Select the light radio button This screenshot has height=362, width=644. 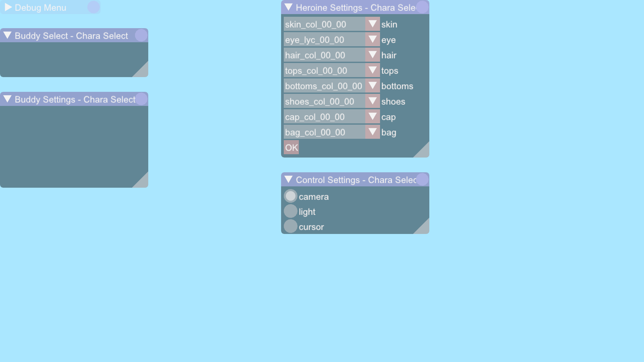coord(290,211)
